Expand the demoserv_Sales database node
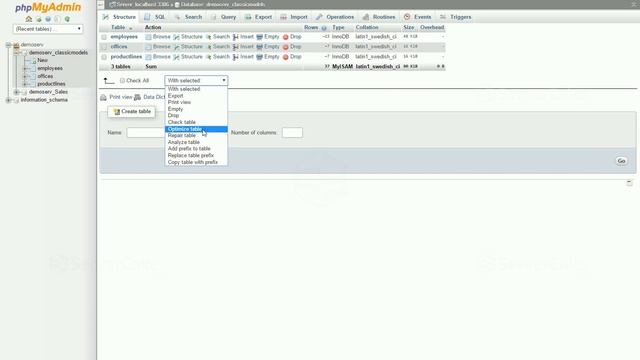The image size is (640, 360). click(x=17, y=92)
